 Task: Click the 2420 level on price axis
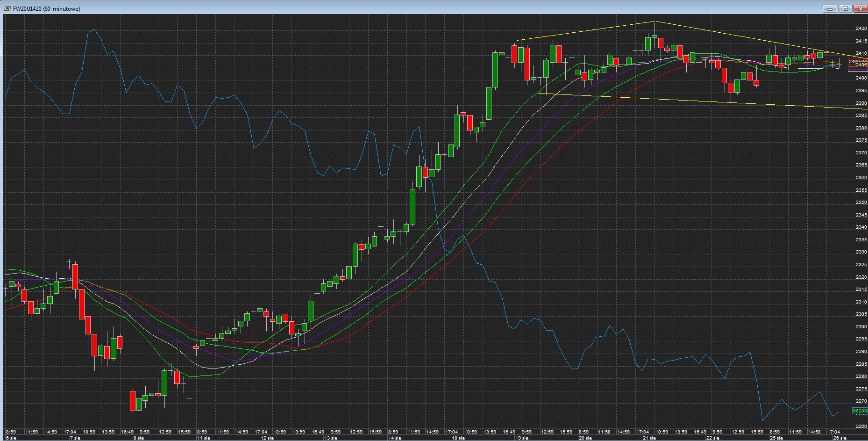tap(861, 29)
